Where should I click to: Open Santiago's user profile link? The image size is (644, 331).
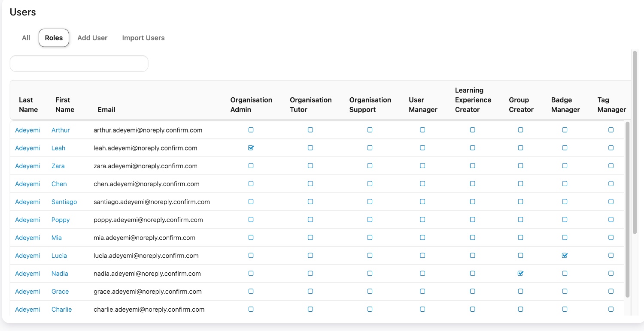[x=64, y=202]
